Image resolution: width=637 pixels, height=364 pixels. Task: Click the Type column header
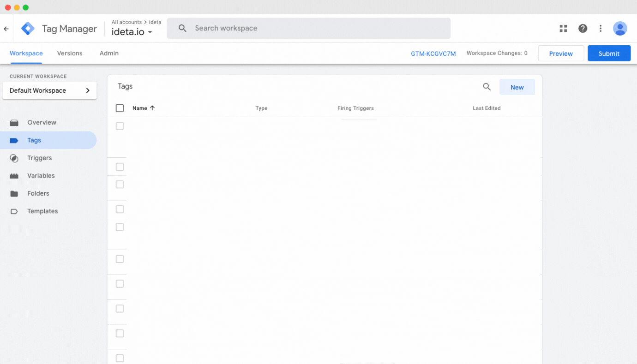[x=261, y=108]
